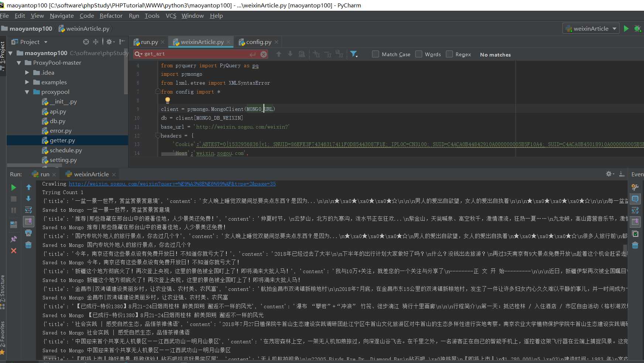Open the Z: Structure side tool button
644x363 pixels.
3,292
